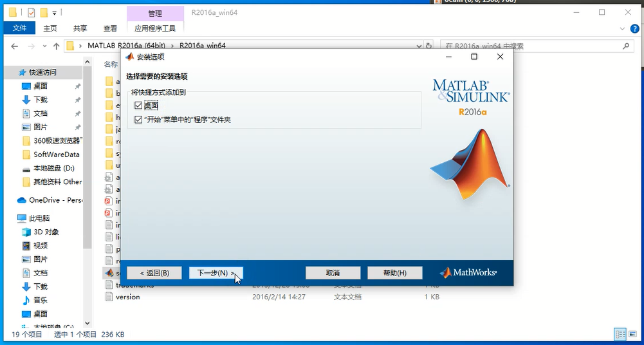
Task: Go forward in Explorer navigation
Action: tap(32, 46)
